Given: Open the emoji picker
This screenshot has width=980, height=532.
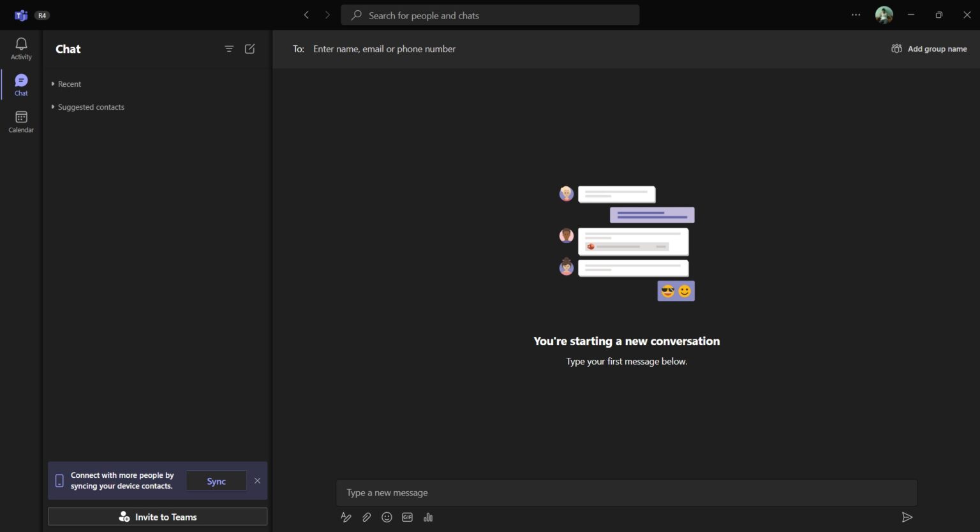Looking at the screenshot, I should tap(387, 517).
